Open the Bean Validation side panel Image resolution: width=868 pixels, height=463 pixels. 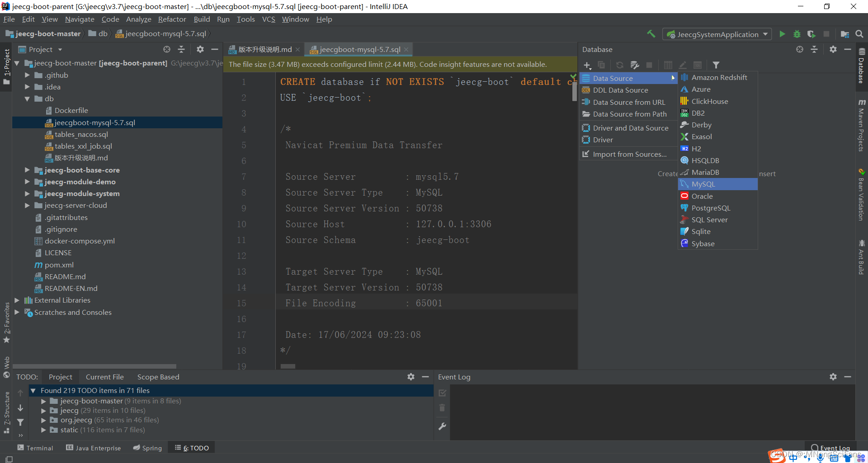[861, 195]
